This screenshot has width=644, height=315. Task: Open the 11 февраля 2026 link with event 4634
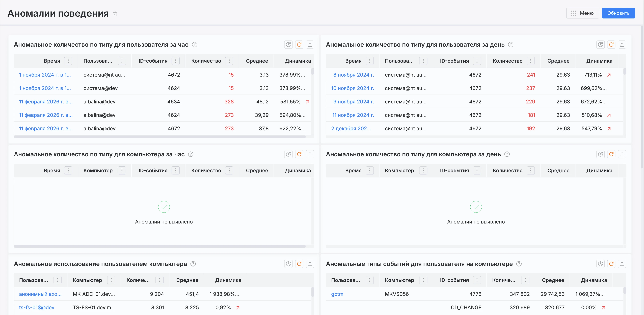[x=46, y=102]
